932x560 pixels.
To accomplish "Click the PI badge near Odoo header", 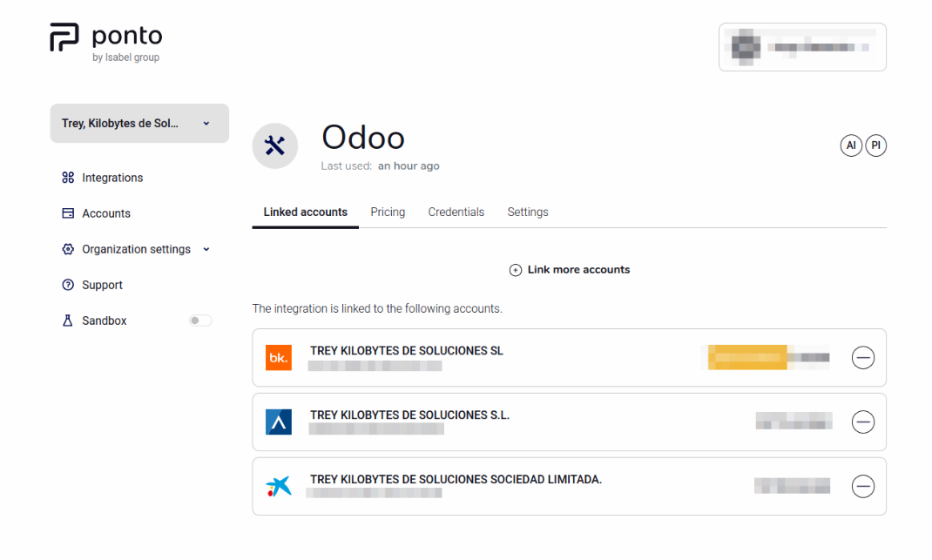I will [x=875, y=145].
